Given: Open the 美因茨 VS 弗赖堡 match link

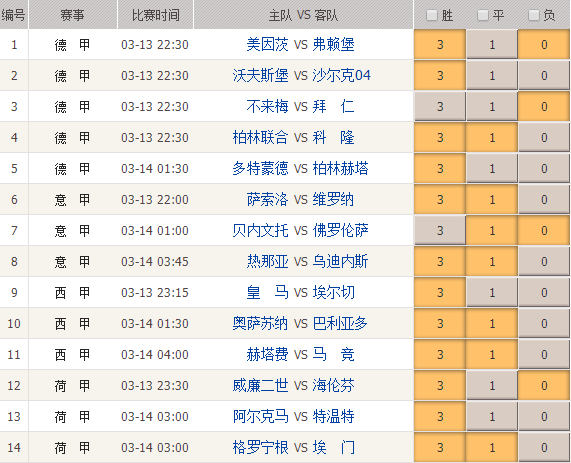Looking at the screenshot, I should tap(300, 44).
